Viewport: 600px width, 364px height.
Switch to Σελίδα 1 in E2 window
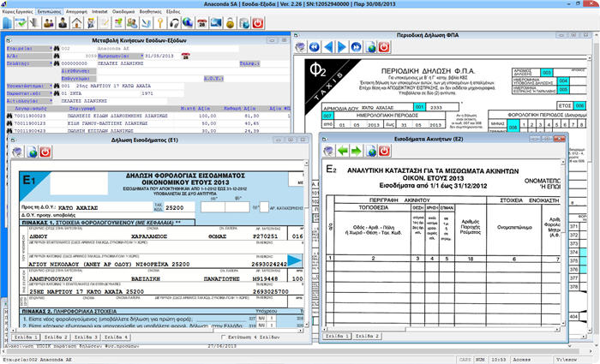tap(337, 336)
